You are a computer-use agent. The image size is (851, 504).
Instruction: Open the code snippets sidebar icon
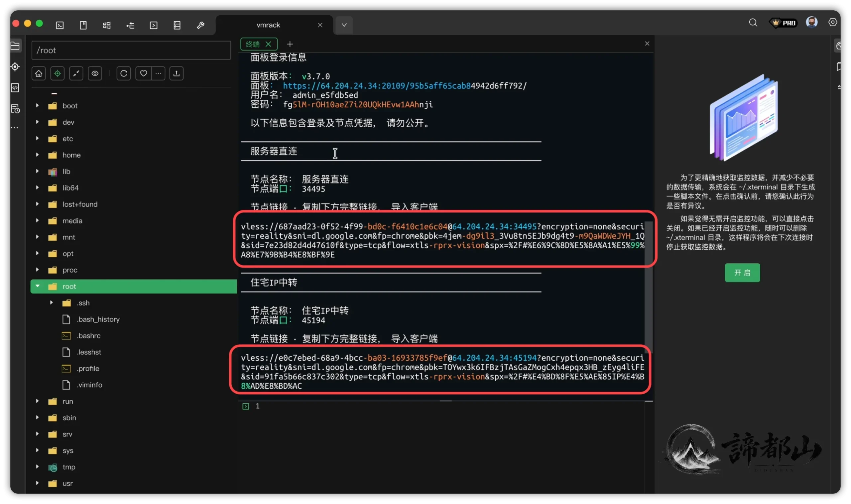tap(15, 88)
